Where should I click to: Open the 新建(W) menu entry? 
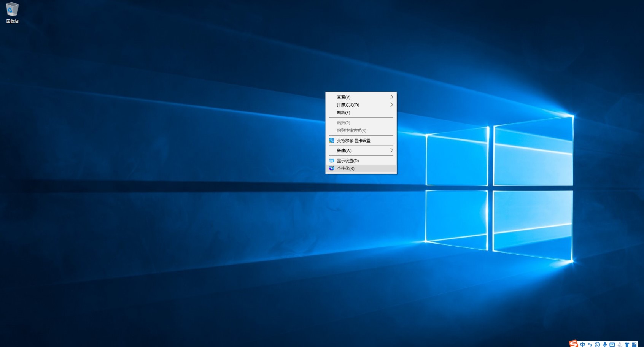tap(361, 151)
